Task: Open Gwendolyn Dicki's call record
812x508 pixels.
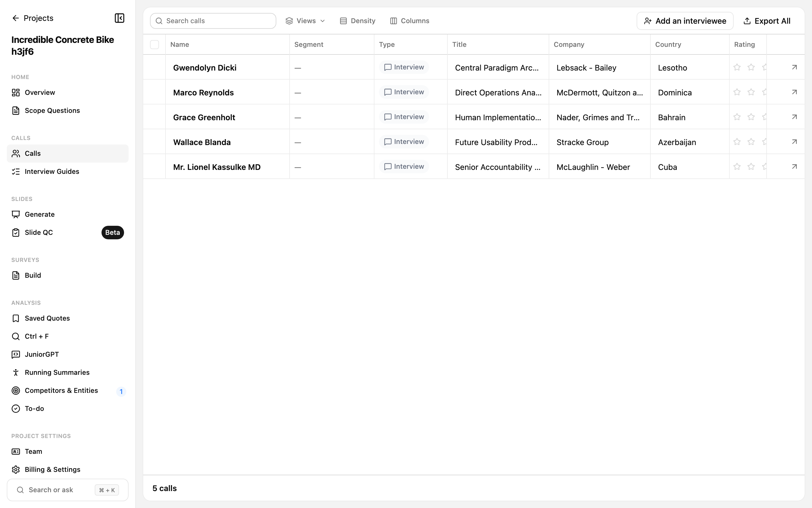Action: click(205, 67)
